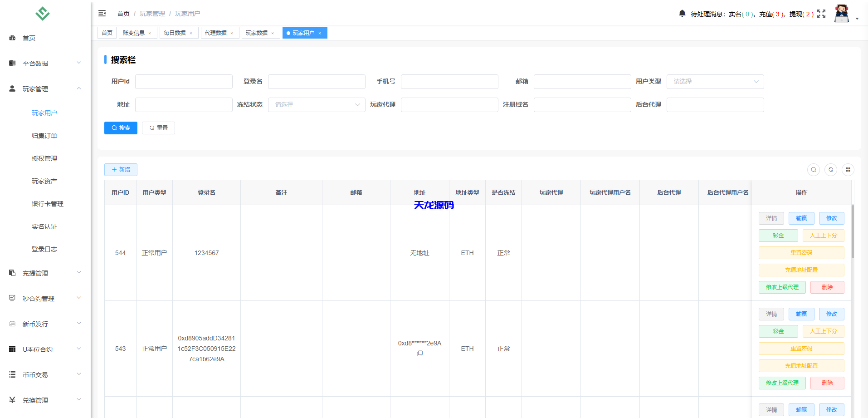868x418 pixels.
Task: Click the 充提管理 wallet icon
Action: tap(12, 273)
